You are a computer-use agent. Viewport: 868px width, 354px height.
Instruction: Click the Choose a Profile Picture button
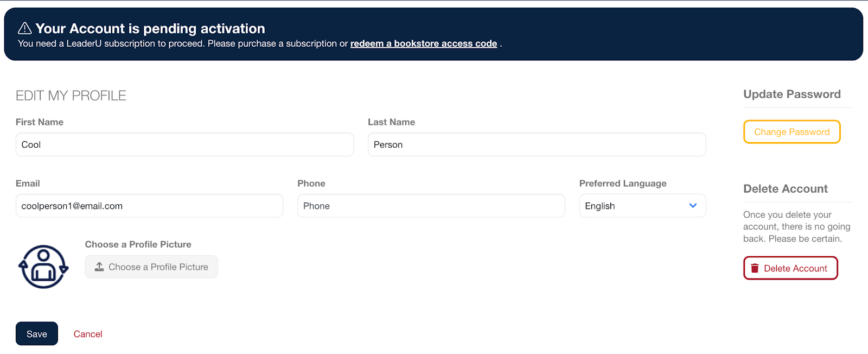tap(151, 267)
